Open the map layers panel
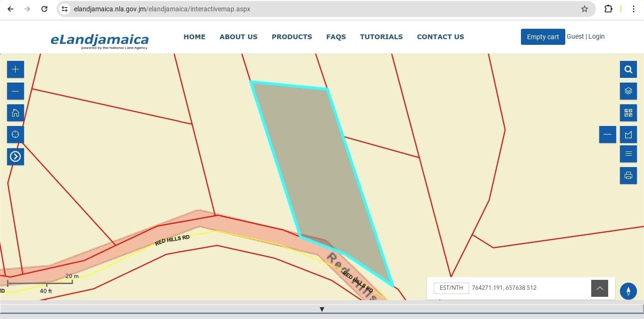Screen dimensions: 644x319 628,91
